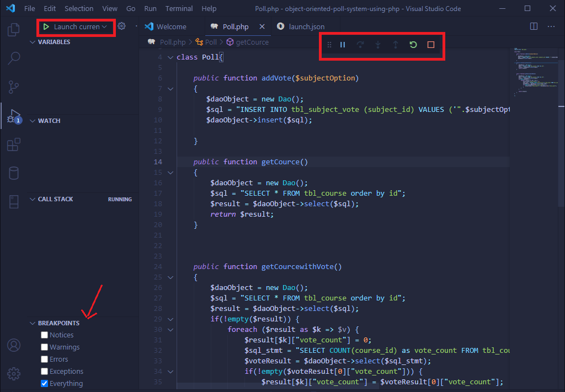Open the Extensions view

pos(13,144)
